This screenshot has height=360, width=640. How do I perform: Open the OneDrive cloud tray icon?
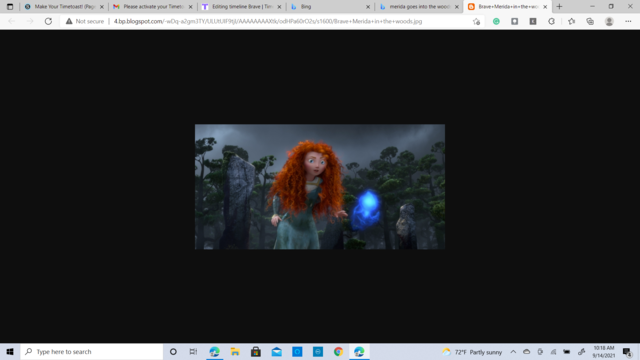coord(527,352)
